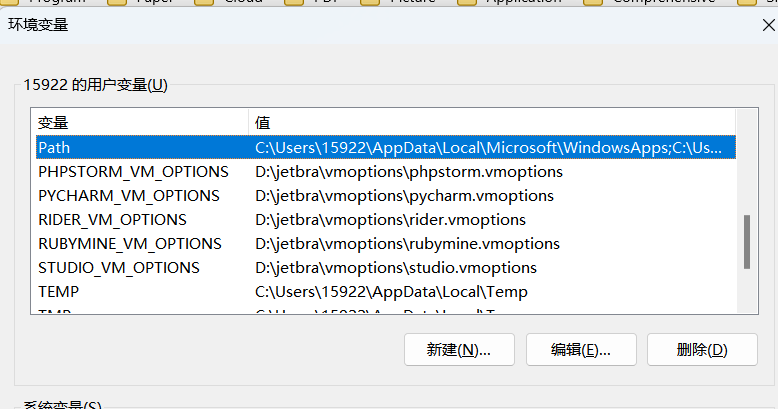Click value studio.vmoptions path
The width and height of the screenshot is (778, 409).
[x=396, y=268]
